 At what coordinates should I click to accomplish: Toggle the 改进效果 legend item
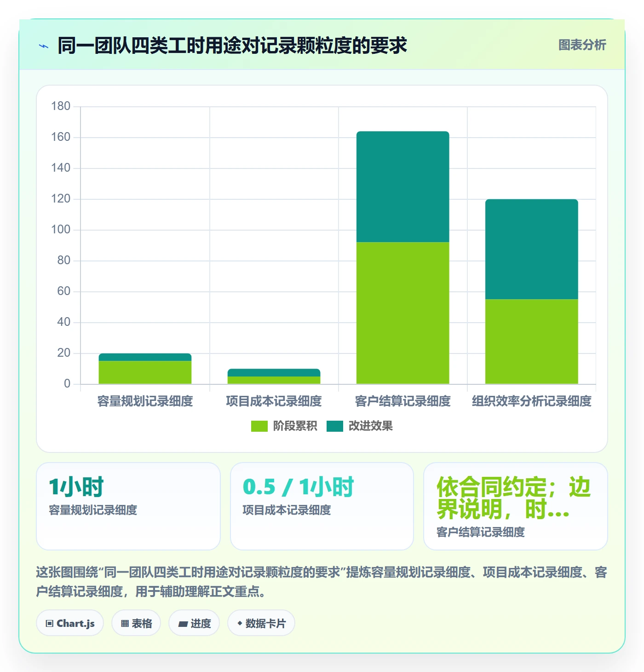click(x=360, y=426)
